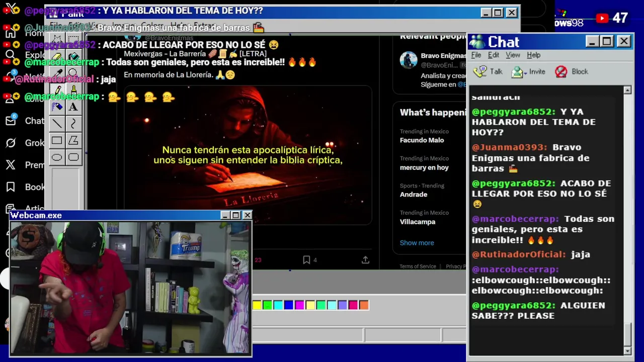
Task: Open File menu in Chat window
Action: [x=476, y=55]
